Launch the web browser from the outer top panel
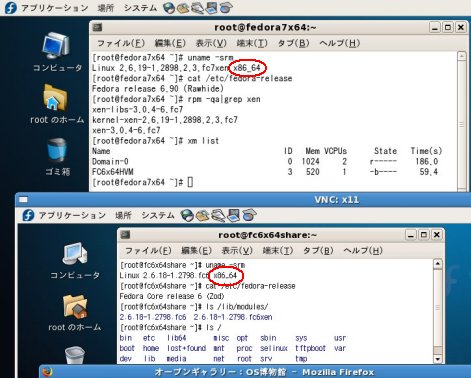The height and width of the screenshot is (378, 471). (169, 8)
